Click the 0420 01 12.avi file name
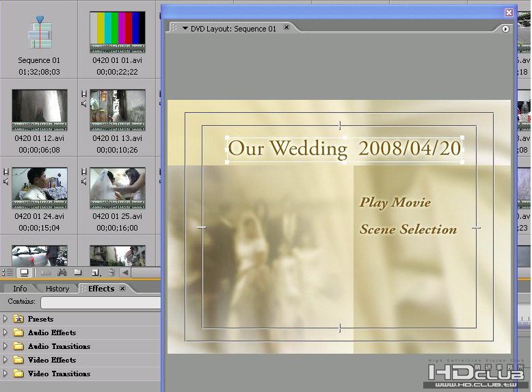532x392 pixels. click(x=40, y=138)
